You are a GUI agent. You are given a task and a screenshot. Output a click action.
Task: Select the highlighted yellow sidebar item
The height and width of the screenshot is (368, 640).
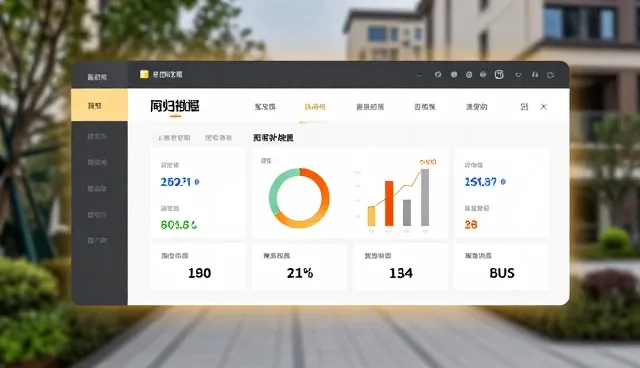[x=99, y=105]
